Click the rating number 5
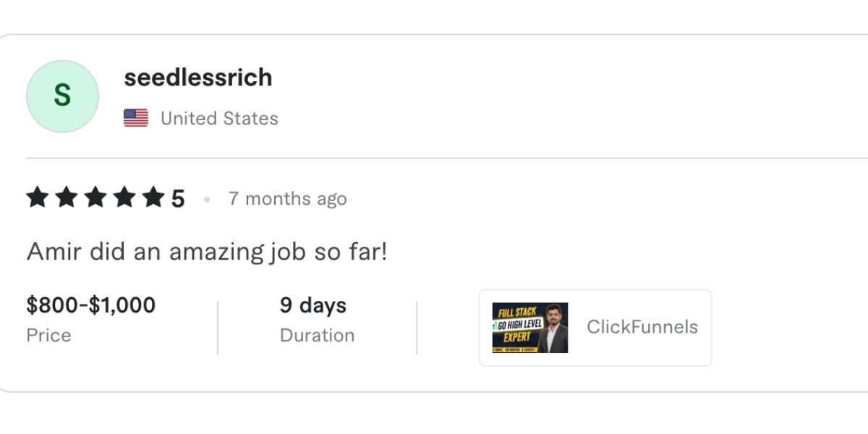868x434 pixels. (x=178, y=199)
